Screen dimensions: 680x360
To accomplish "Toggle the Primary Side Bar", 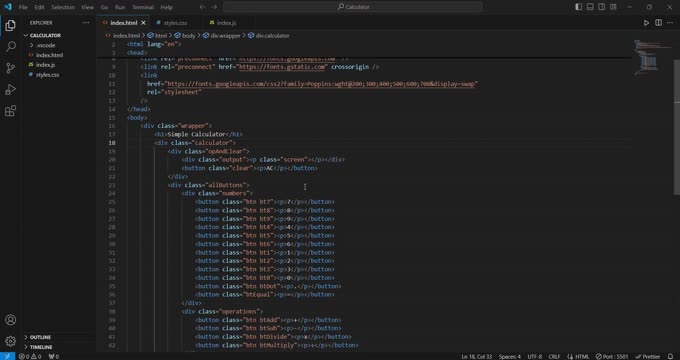I will [x=579, y=7].
